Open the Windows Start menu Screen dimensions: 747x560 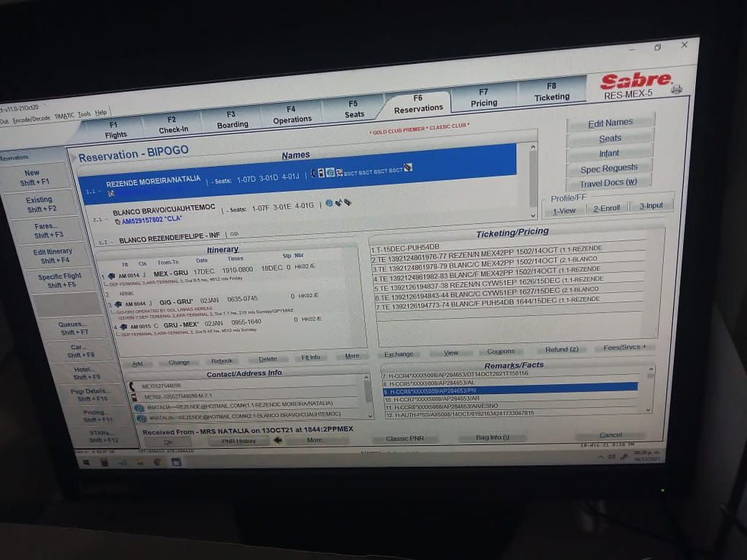tap(86, 462)
